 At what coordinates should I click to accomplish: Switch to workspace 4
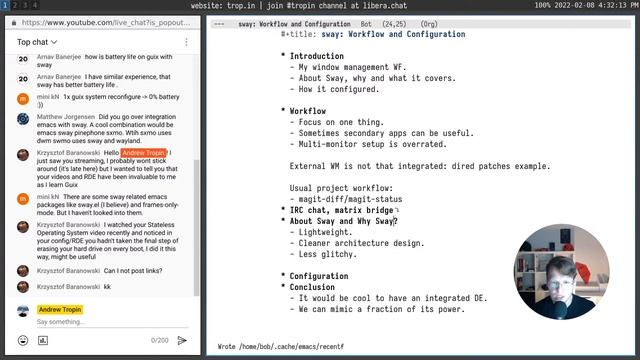(35, 5)
